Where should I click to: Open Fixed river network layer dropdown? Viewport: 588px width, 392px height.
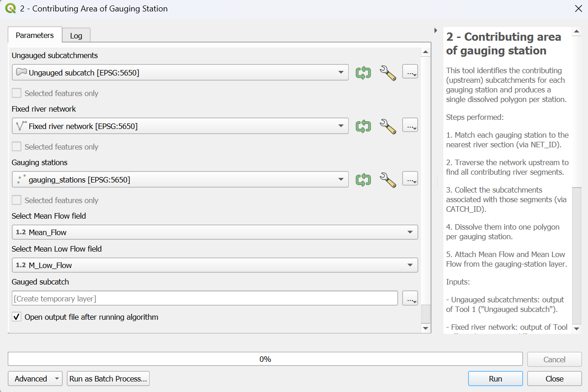[x=180, y=126]
